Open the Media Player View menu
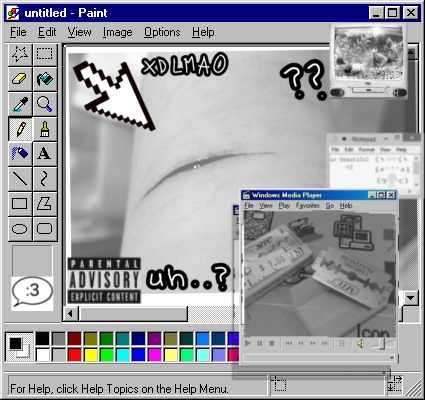425x400 pixels. [x=266, y=206]
